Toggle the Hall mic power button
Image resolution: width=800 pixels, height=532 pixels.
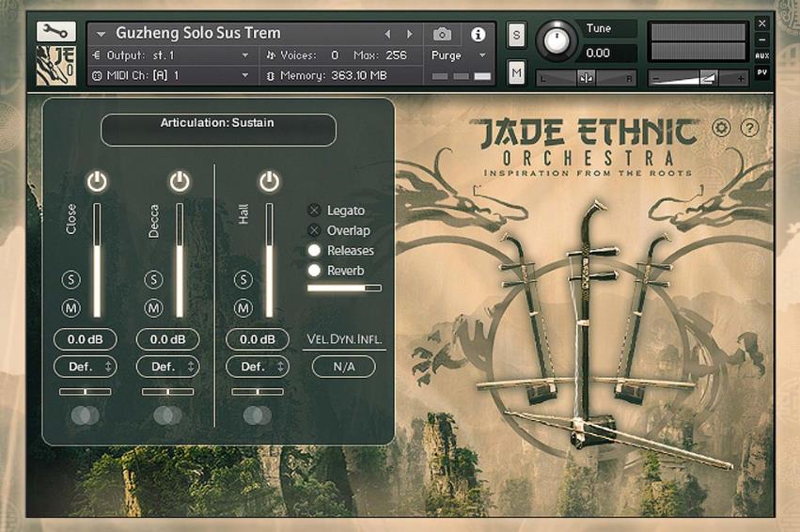point(269,181)
